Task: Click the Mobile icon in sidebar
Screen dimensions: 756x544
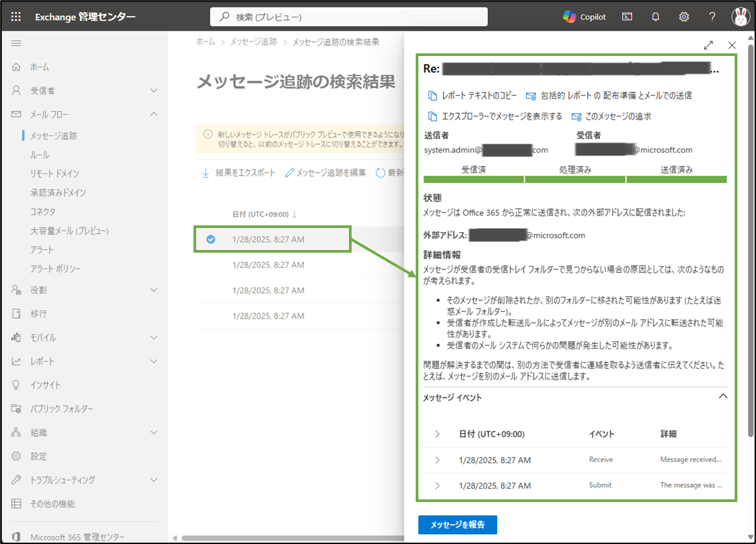Action: (x=16, y=337)
